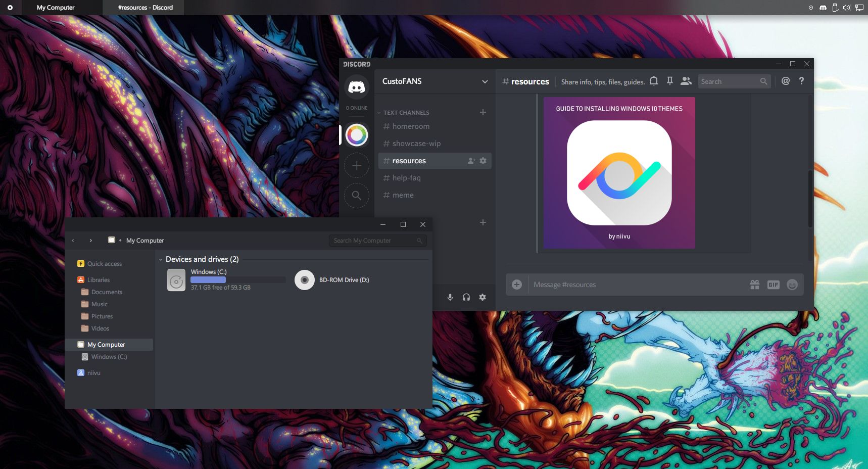The width and height of the screenshot is (868, 469).
Task: Open Discord user settings gear
Action: 483,297
